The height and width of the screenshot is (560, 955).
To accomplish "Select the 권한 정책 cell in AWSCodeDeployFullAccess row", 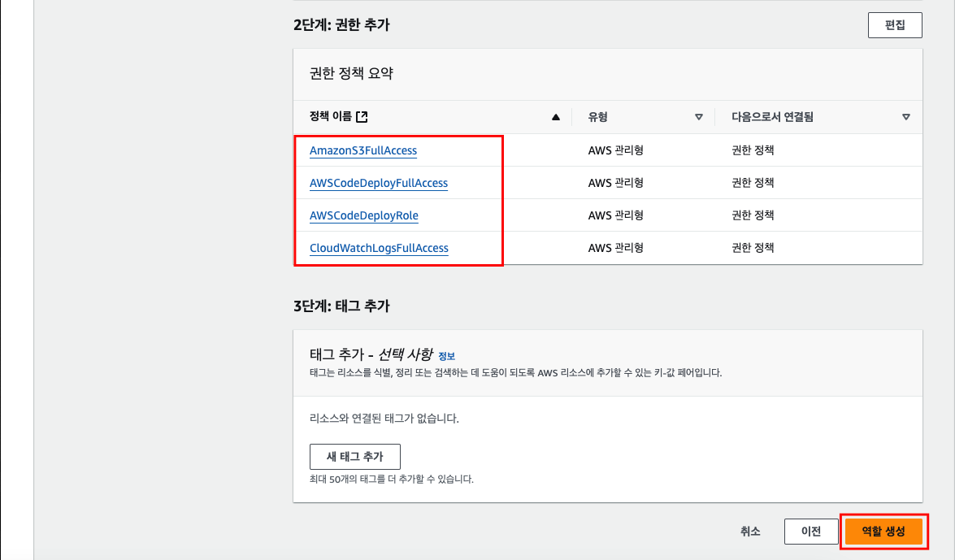I will tap(752, 183).
